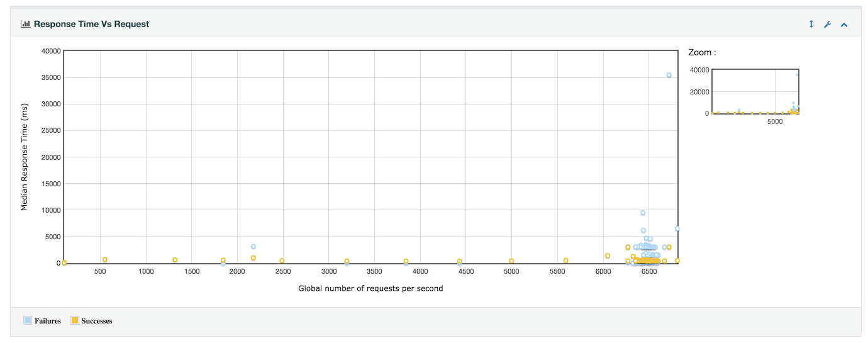
Task: Toggle the Successes series legend swatch
Action: click(75, 321)
